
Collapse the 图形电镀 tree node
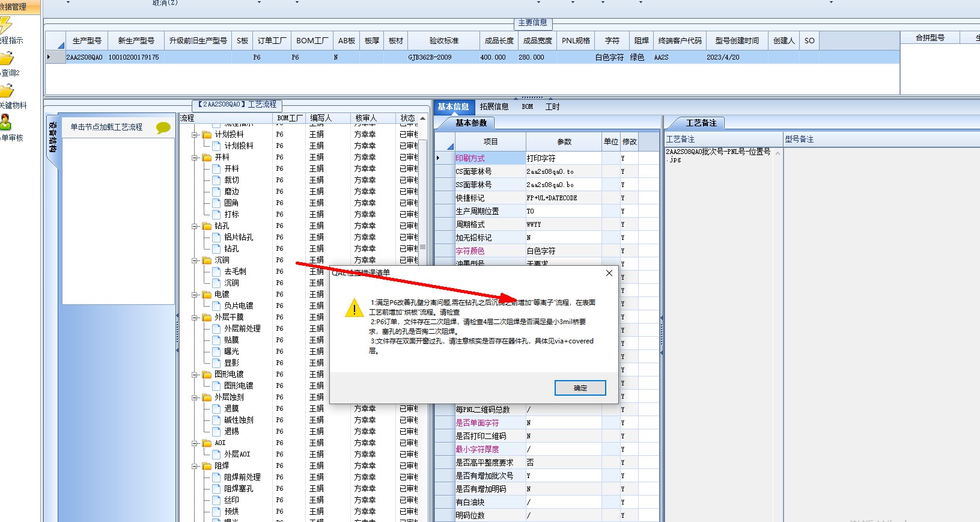195,375
